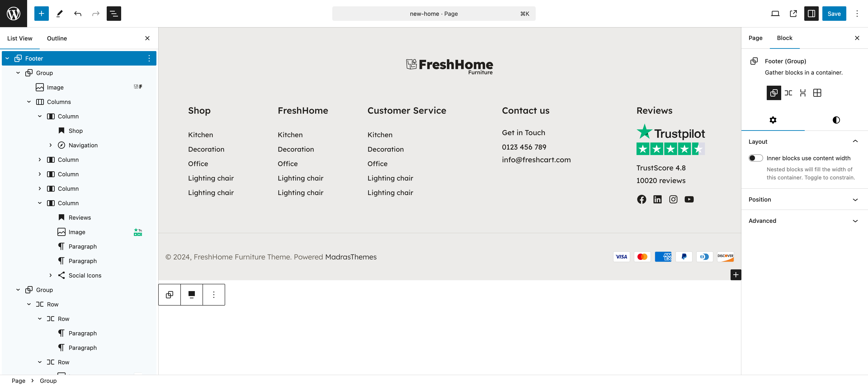
Task: Click the Save button
Action: click(834, 14)
